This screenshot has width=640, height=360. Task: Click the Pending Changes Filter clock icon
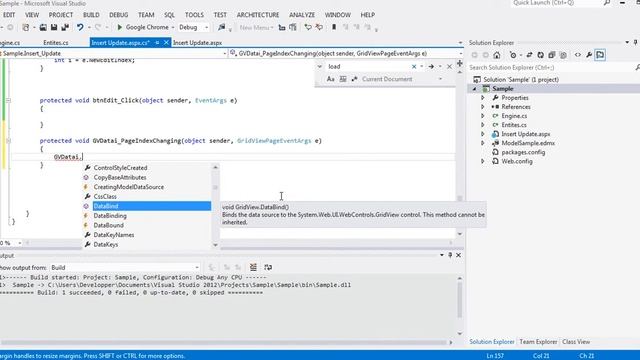pos(513,55)
